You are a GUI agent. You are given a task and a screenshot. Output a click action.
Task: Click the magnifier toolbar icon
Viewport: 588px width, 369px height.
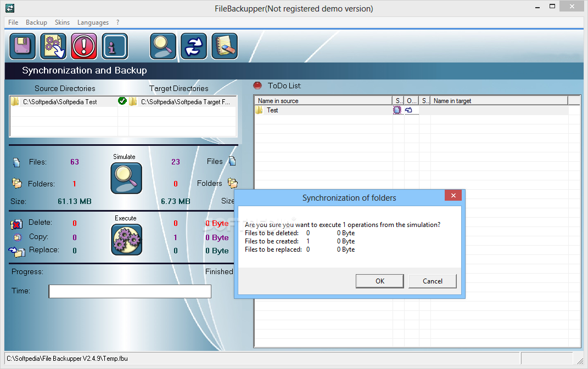pos(163,46)
